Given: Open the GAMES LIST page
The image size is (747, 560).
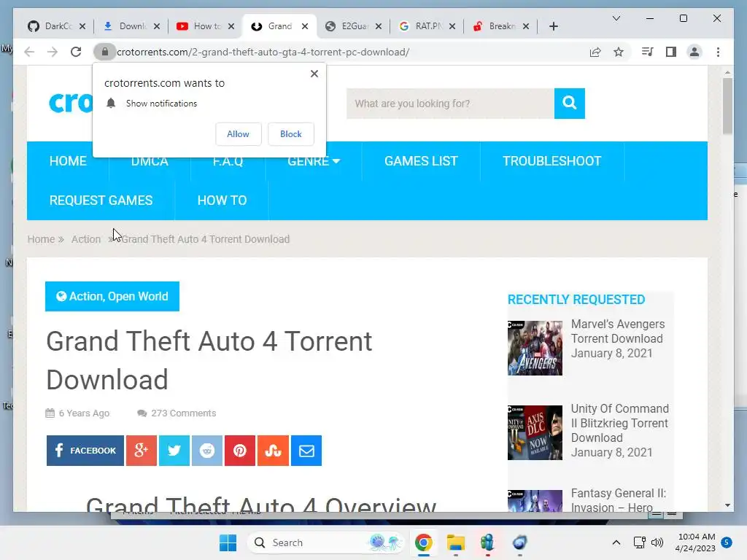Looking at the screenshot, I should (x=421, y=161).
